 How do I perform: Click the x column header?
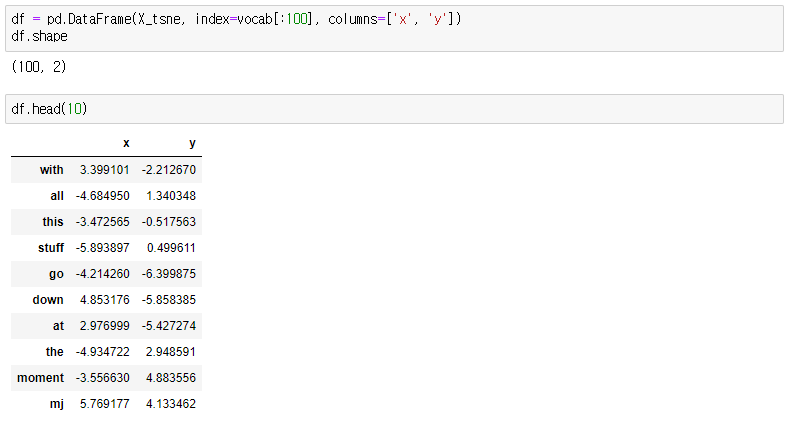click(x=126, y=144)
